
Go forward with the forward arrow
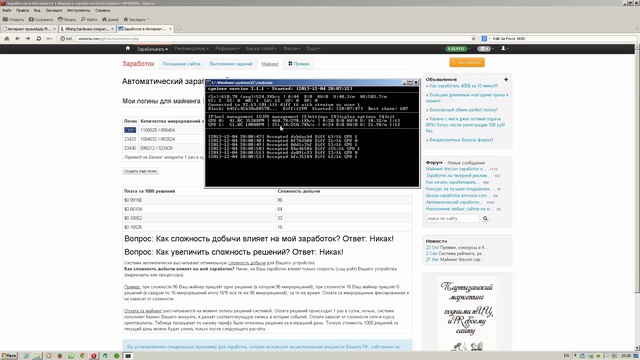point(27,38)
